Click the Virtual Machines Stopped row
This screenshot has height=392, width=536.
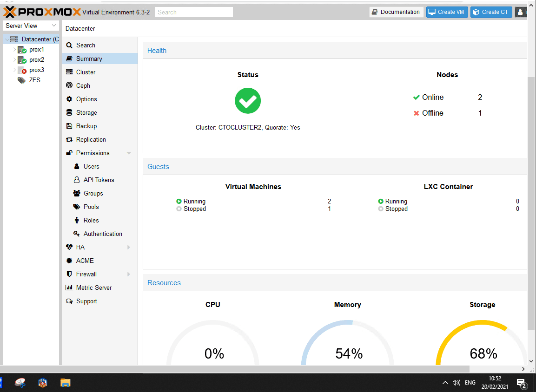[253, 209]
